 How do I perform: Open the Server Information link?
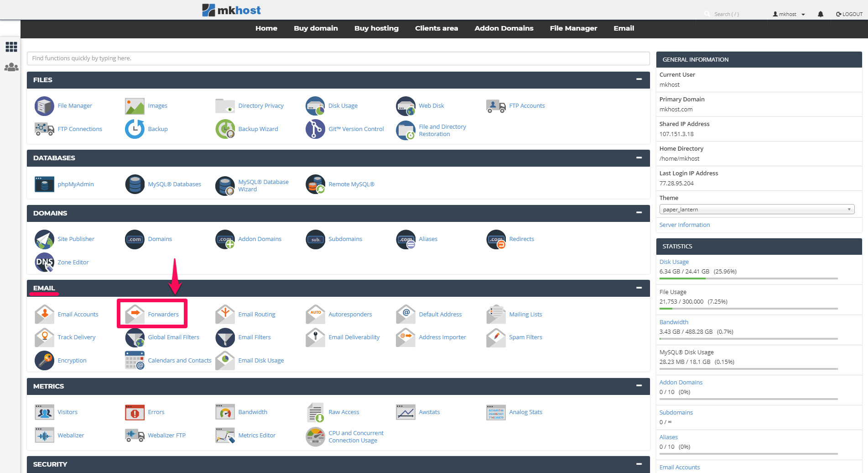tap(684, 225)
